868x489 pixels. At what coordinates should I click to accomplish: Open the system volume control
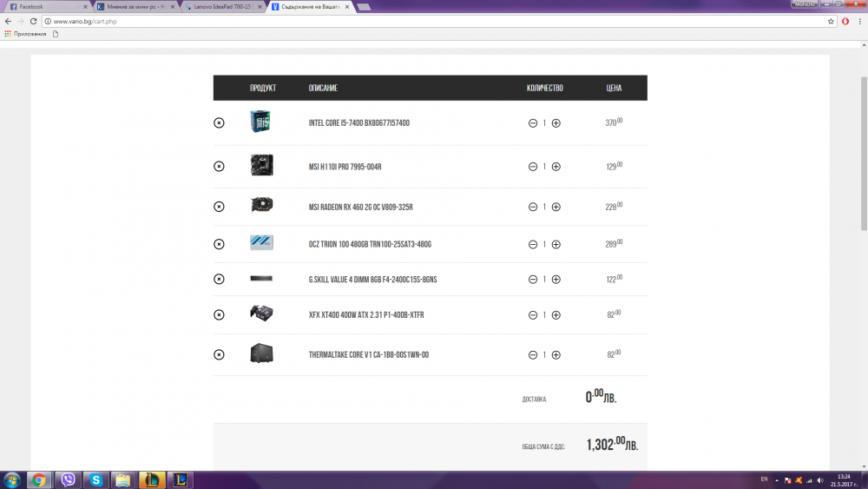(820, 480)
